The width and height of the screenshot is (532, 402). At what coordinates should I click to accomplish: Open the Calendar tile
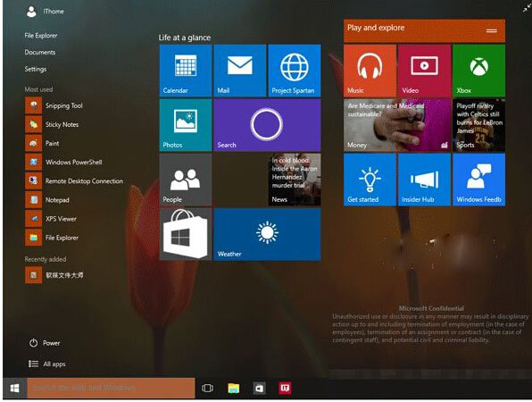[x=186, y=71]
